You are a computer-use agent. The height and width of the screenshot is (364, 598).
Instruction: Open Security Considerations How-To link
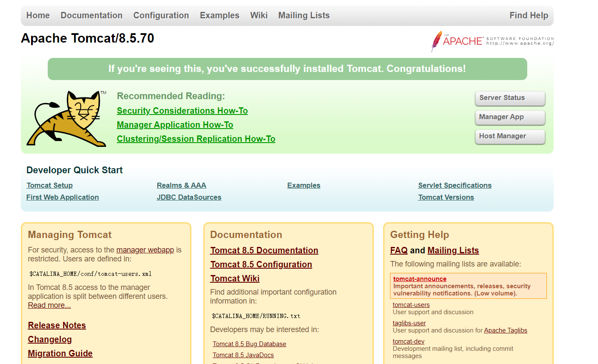pyautogui.click(x=182, y=111)
